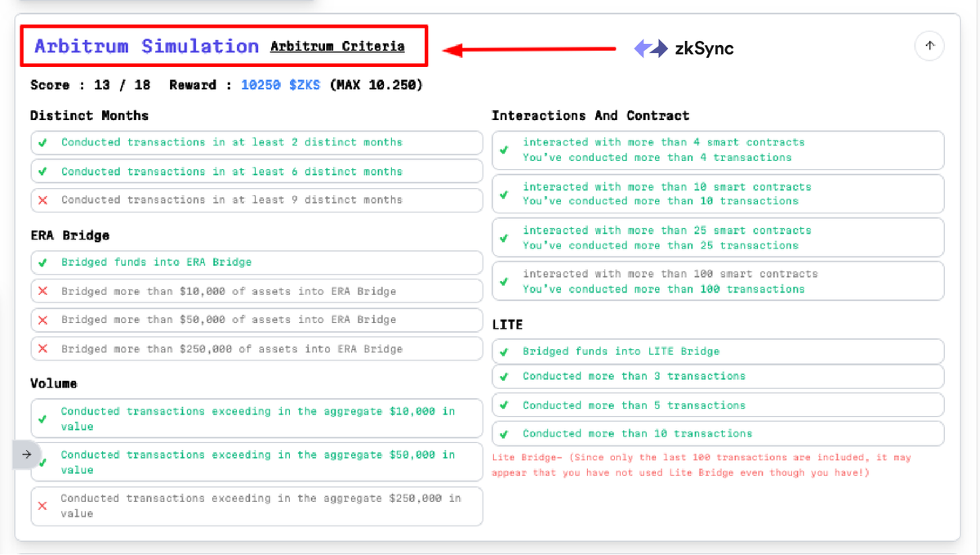Viewport: 980px width, 555px height.
Task: Click the 'Bridged funds into ERA Bridge' row
Action: click(256, 262)
